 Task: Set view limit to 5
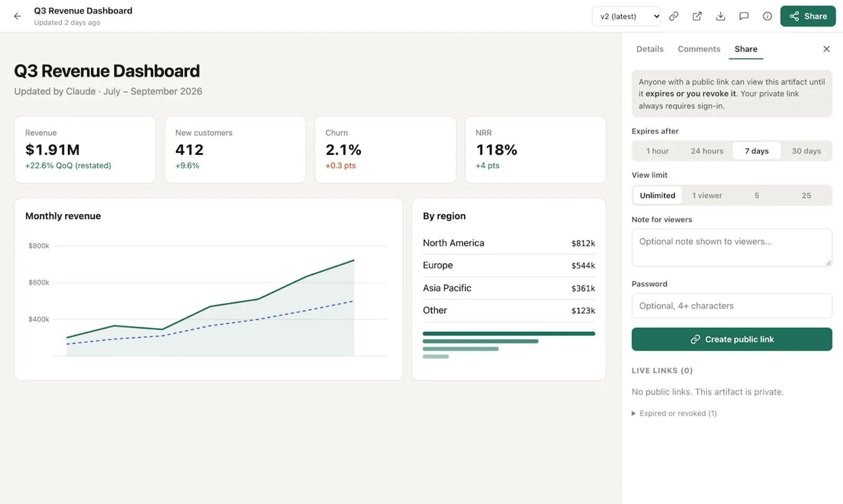coord(757,195)
